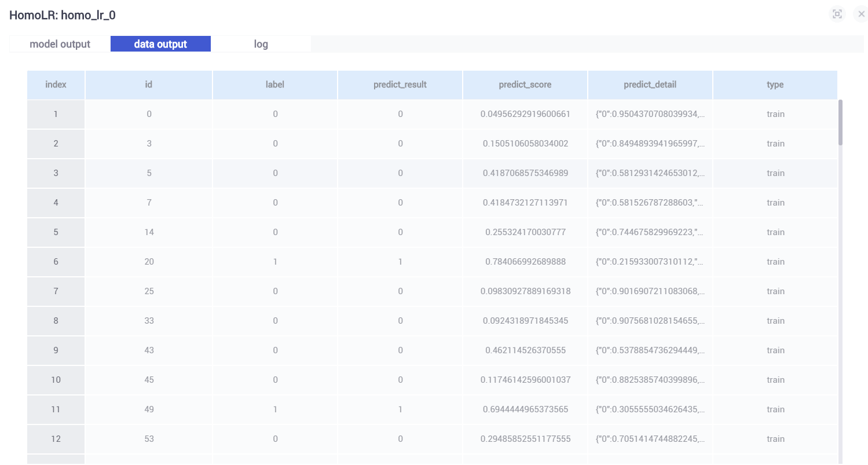Click index cell 10
This screenshot has width=868, height=465.
point(56,380)
